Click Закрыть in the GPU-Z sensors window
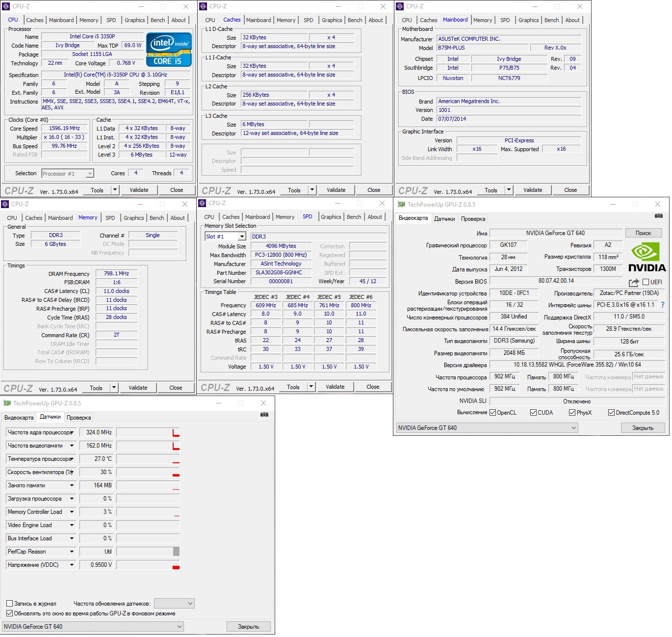 [x=248, y=627]
